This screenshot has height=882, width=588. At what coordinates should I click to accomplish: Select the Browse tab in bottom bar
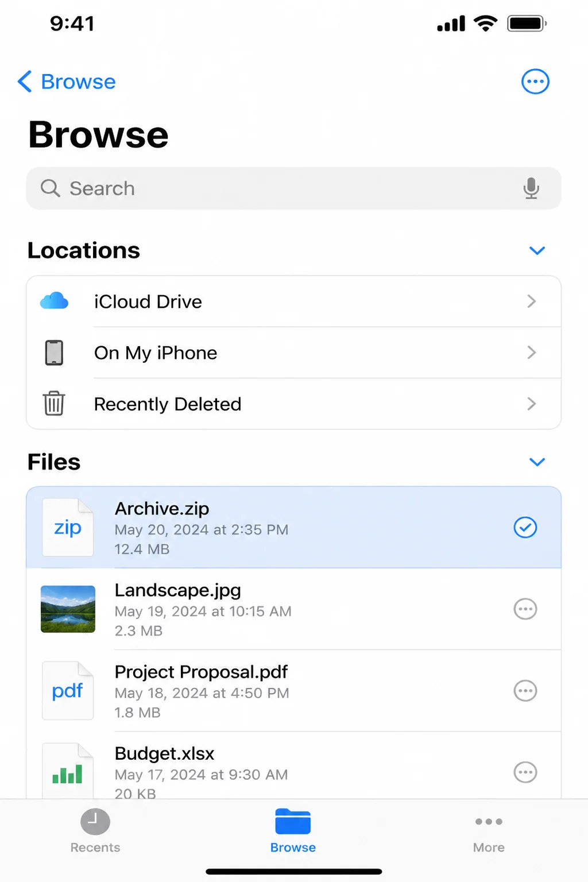293,831
